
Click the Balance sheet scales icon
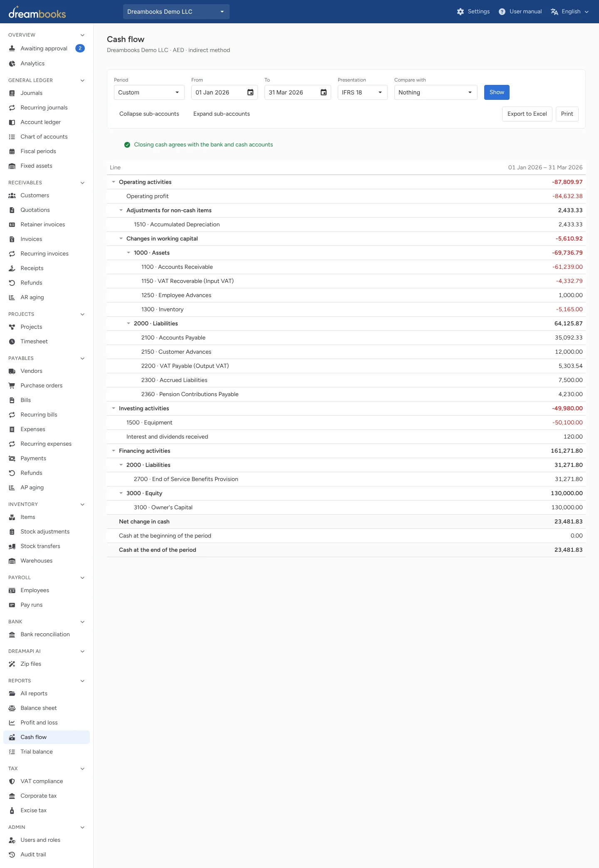click(12, 708)
